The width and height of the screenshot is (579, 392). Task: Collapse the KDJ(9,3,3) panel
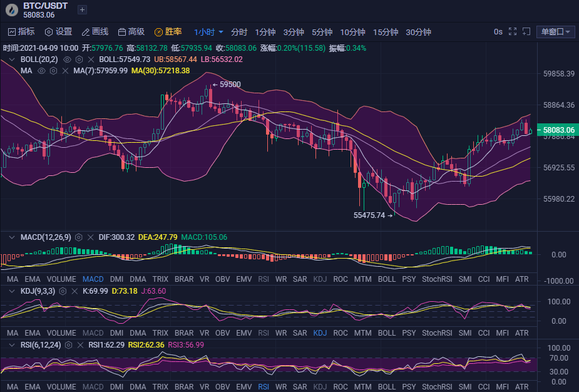pos(12,291)
